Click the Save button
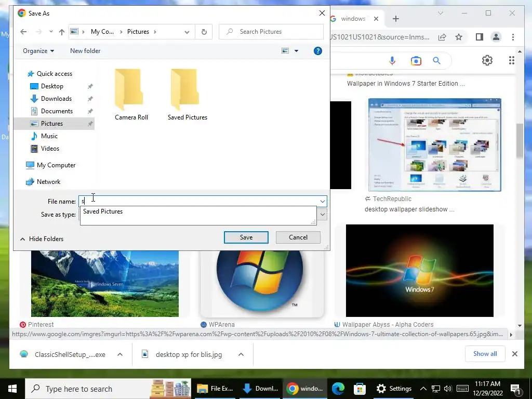532x399 pixels. (x=246, y=237)
